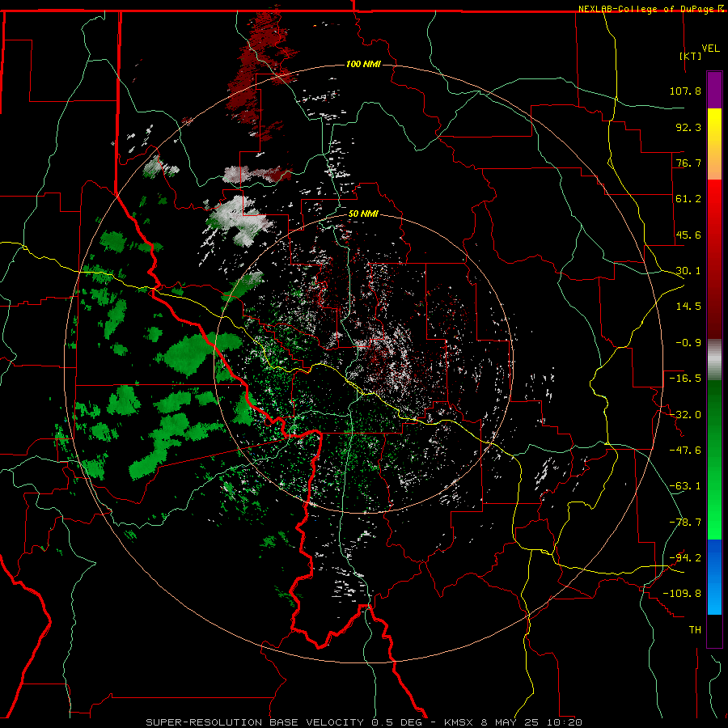Click the 61.2 velocity scale value
The image size is (728, 728).
point(688,199)
